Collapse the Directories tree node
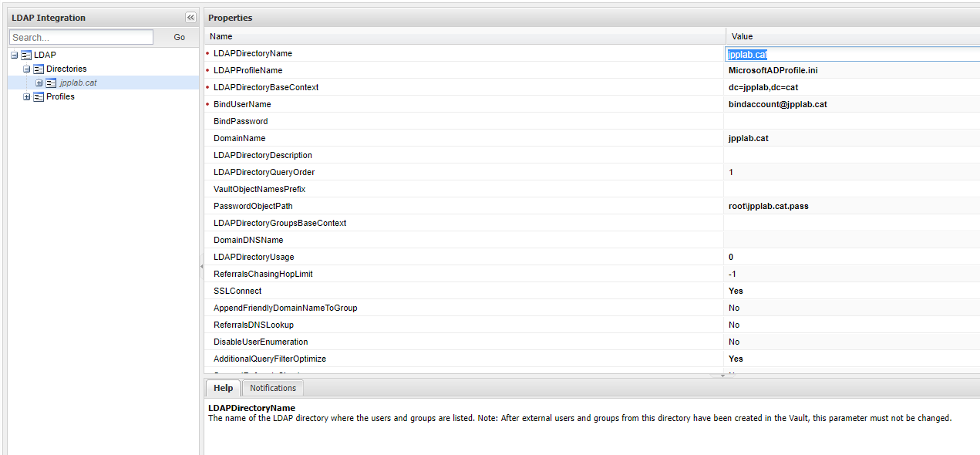The image size is (980, 455). [25, 69]
